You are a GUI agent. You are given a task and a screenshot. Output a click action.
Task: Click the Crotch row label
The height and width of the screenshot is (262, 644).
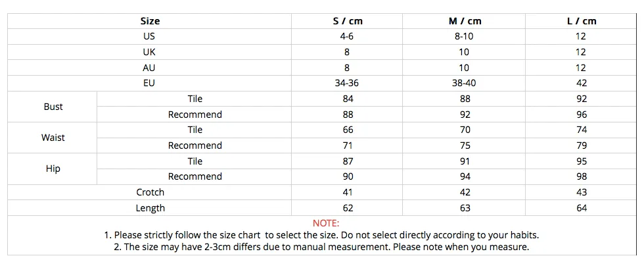point(150,192)
